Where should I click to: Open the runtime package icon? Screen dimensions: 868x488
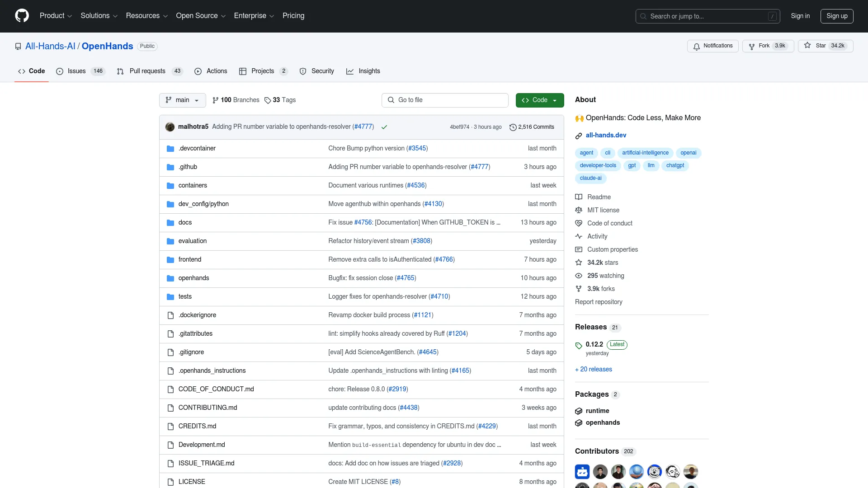tap(579, 411)
